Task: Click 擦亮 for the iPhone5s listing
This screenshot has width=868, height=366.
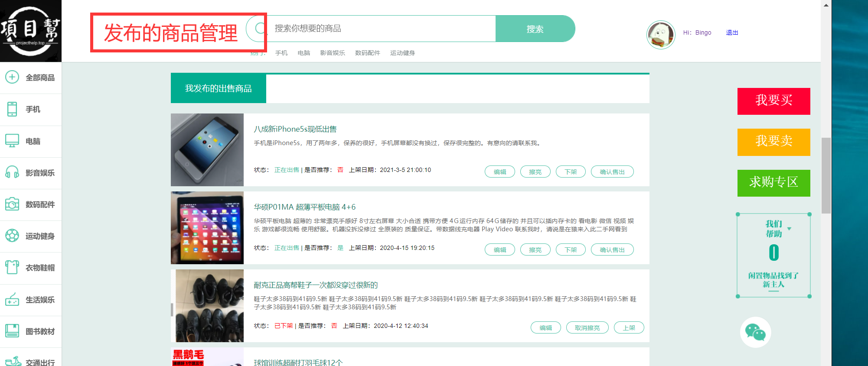Action: 535,172
